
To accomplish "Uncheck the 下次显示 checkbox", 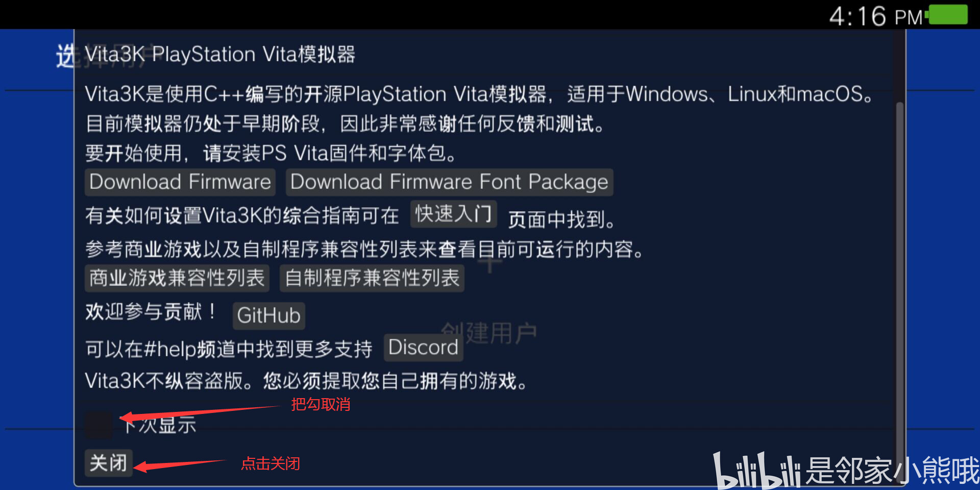I will point(99,425).
